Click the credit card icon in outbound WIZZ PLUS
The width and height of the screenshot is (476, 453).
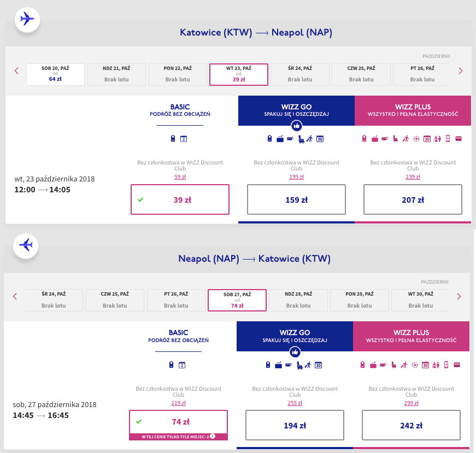tap(458, 139)
